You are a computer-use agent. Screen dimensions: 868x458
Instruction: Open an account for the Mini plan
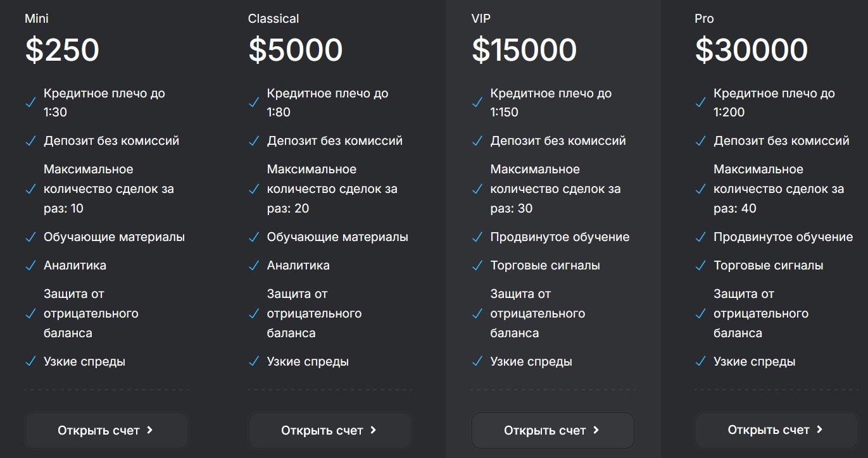point(106,431)
